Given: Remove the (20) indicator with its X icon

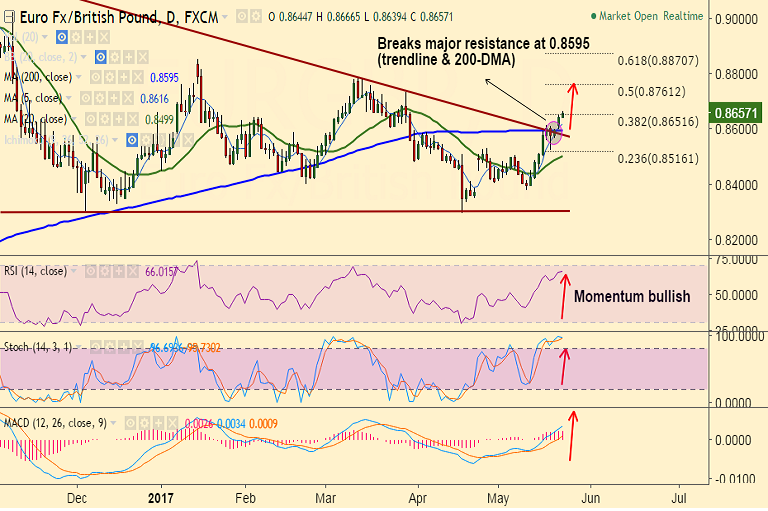Looking at the screenshot, I should point(104,37).
